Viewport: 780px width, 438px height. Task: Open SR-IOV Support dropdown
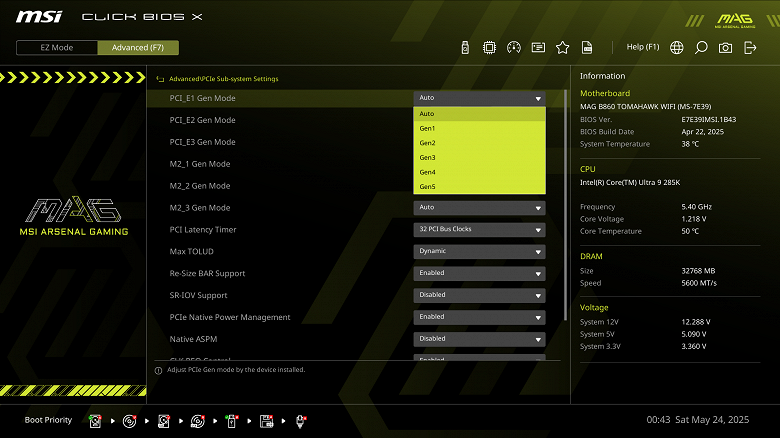(x=479, y=295)
